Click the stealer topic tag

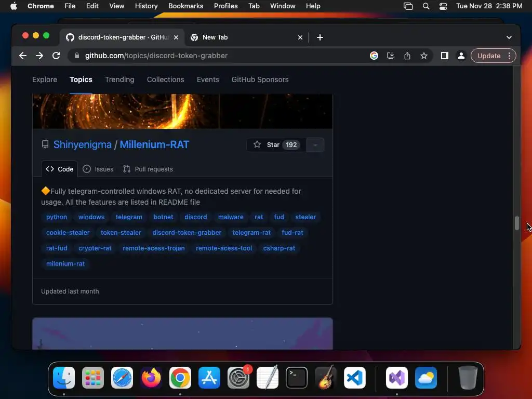(305, 217)
